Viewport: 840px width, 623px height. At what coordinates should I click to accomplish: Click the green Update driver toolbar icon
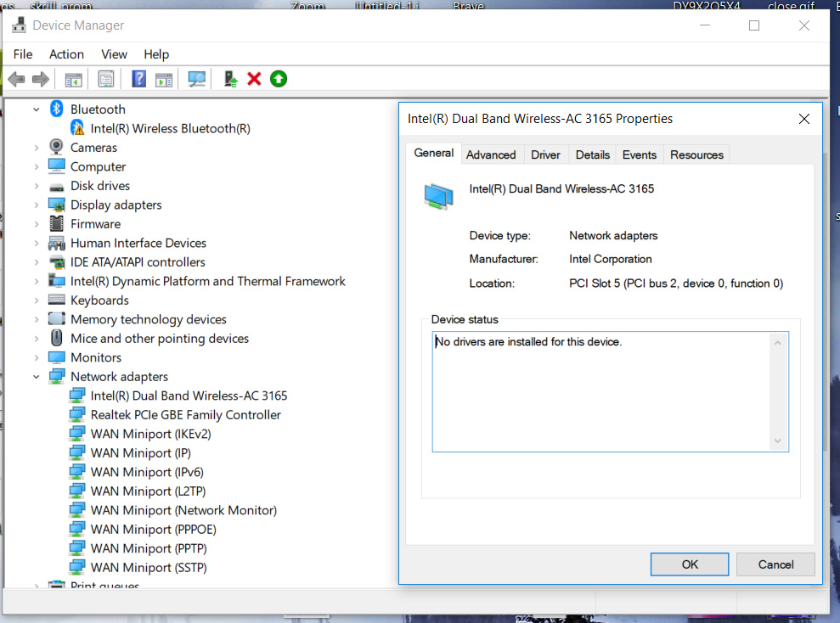point(278,78)
